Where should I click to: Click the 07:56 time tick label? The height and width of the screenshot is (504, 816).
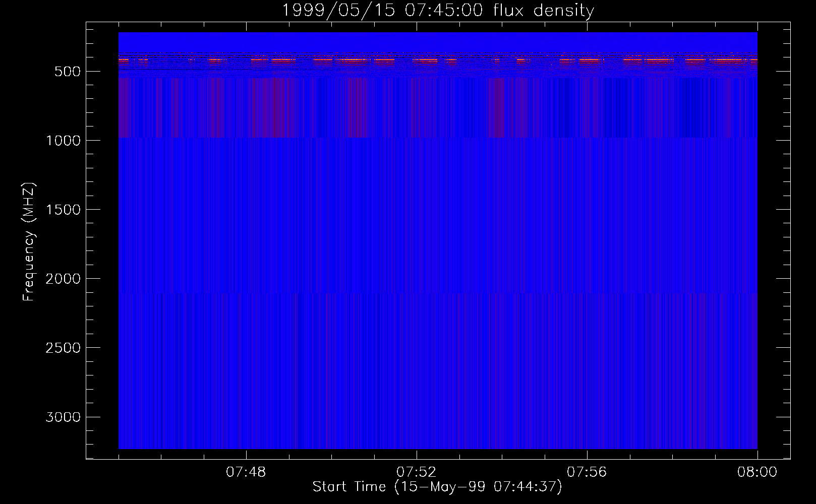(x=587, y=472)
